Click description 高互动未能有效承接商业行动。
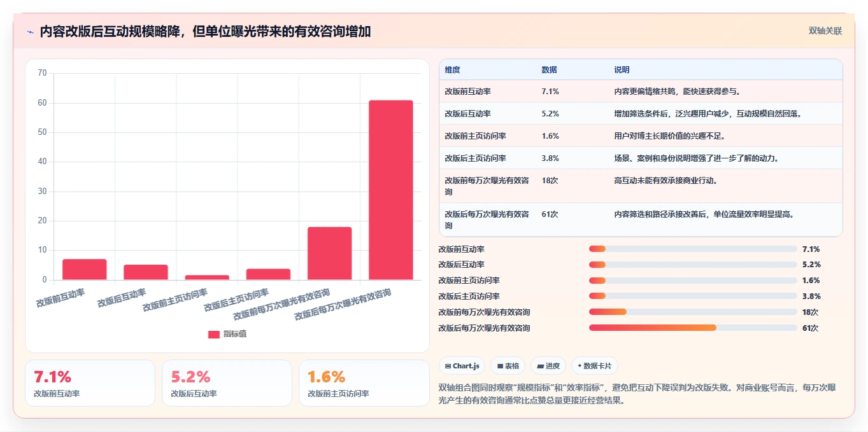This screenshot has height=432, width=868. (666, 181)
